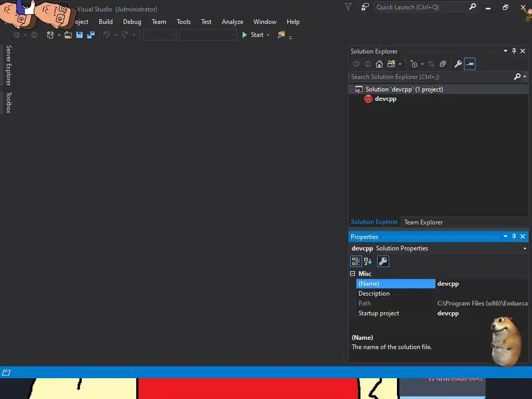
Task: Click the Open File folder icon
Action: pos(68,35)
